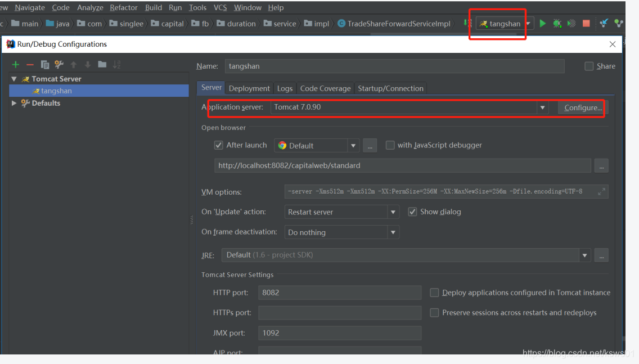Enable with JavaScript debugger
Screen dimensions: 639x364
pos(390,145)
